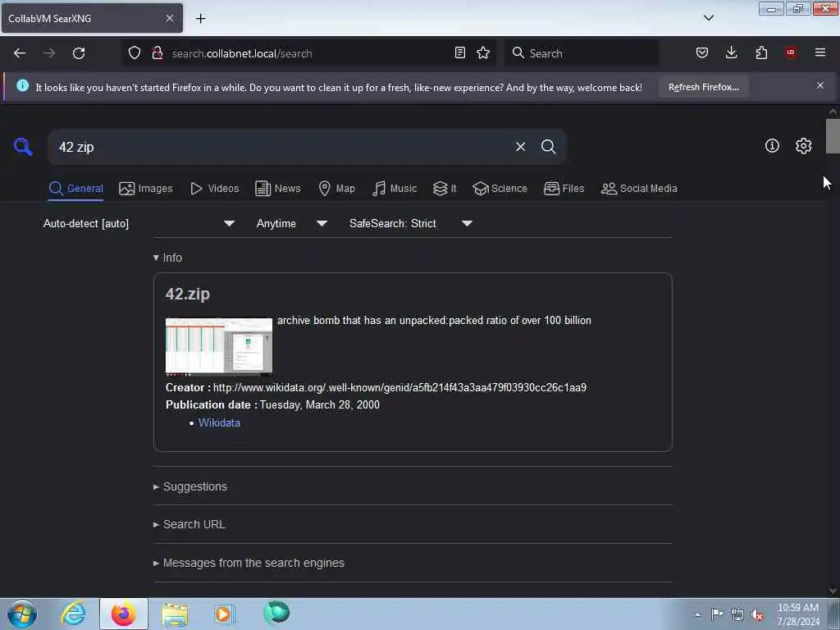
Task: Click the taskbar clock showing 10:59 AM
Action: click(x=797, y=614)
